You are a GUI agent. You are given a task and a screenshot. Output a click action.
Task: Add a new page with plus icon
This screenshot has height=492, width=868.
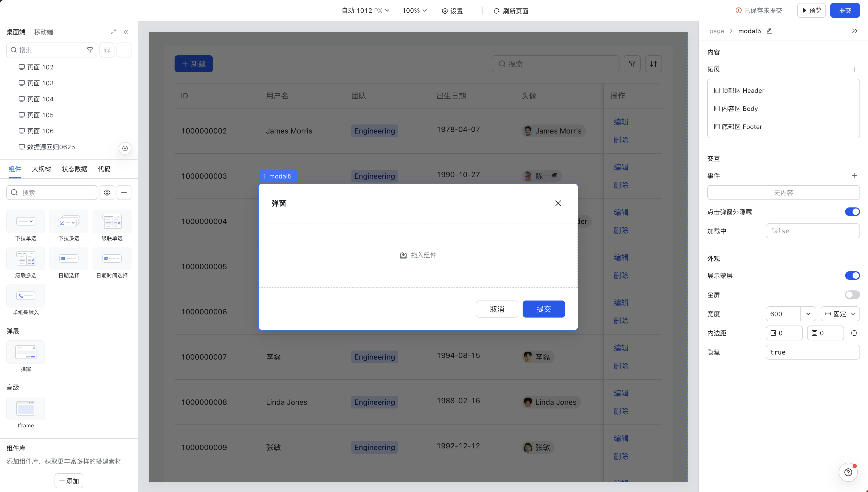(x=124, y=50)
